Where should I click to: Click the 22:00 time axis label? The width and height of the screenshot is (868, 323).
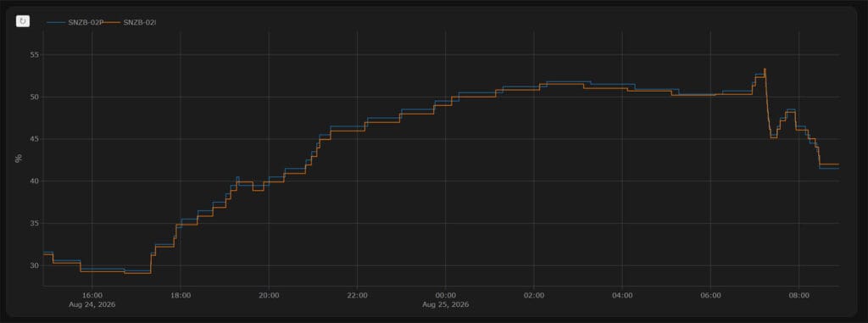(x=357, y=295)
